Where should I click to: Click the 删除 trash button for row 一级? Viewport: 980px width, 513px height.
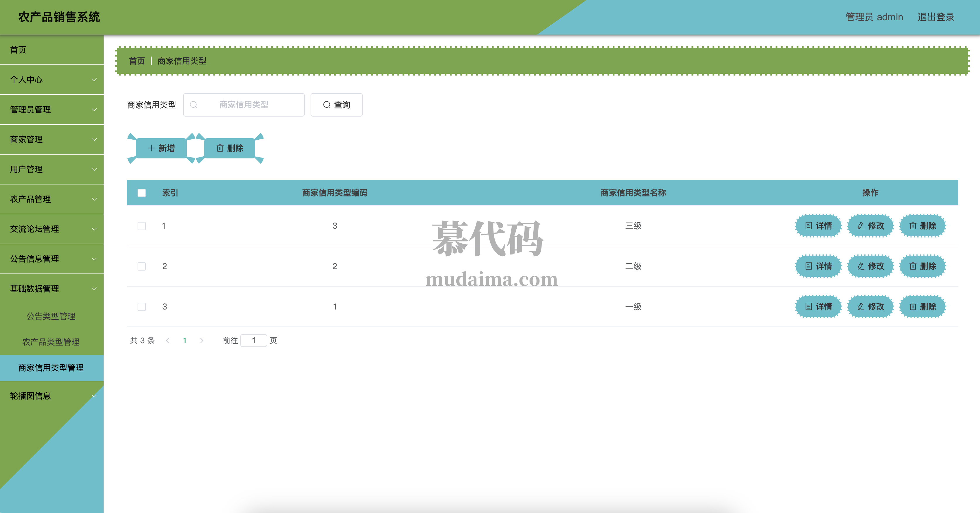click(922, 306)
